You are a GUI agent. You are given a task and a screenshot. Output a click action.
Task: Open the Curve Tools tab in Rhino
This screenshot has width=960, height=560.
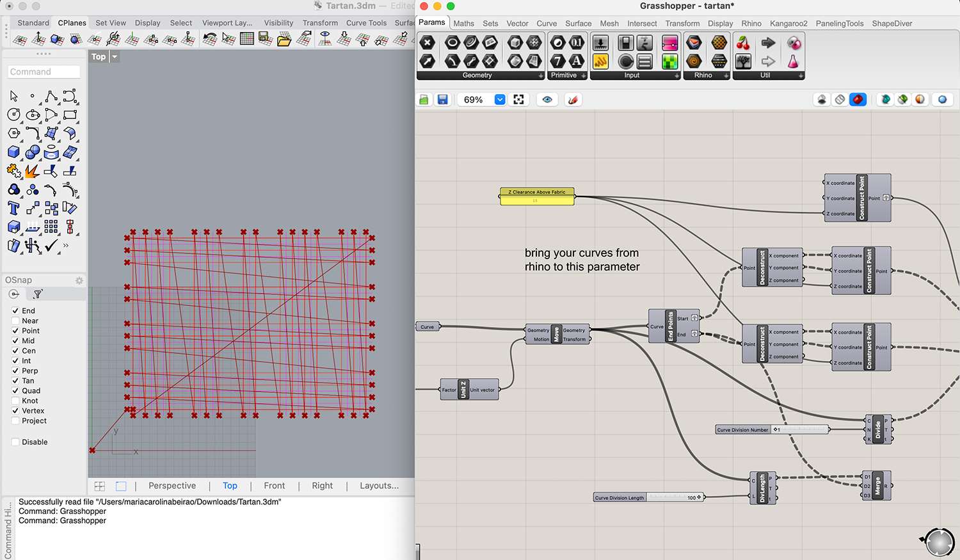click(x=366, y=23)
